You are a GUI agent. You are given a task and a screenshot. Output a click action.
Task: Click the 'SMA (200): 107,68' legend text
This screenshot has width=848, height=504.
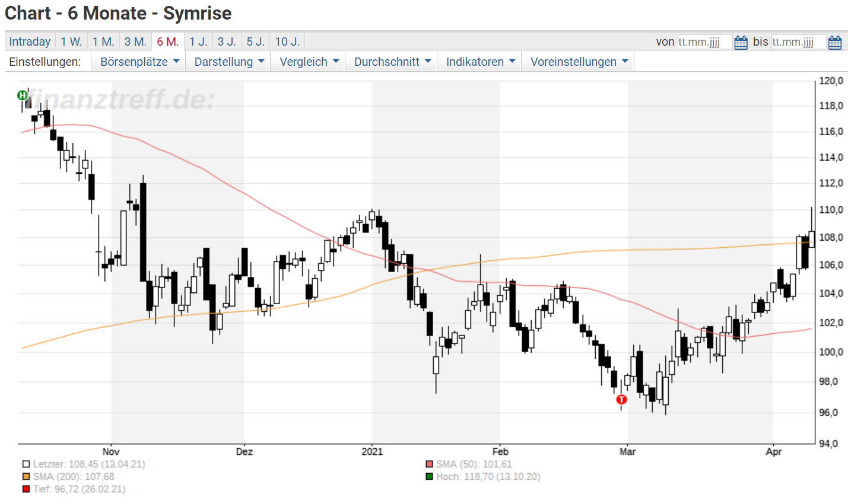[74, 477]
